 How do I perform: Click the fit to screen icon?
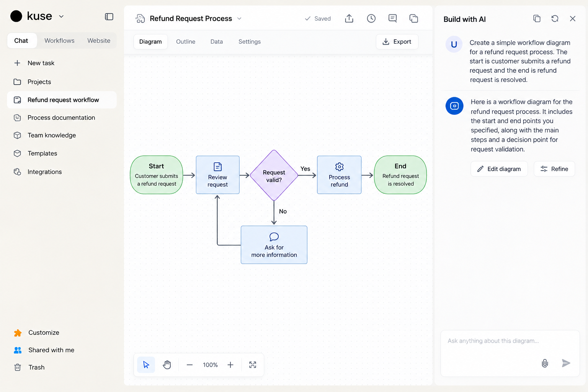coord(253,365)
